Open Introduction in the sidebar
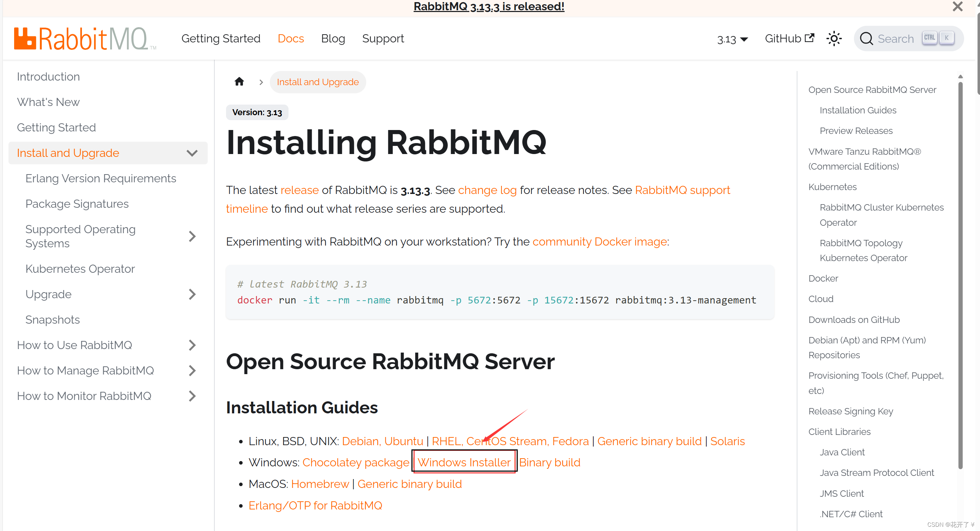Image resolution: width=980 pixels, height=531 pixels. [48, 77]
